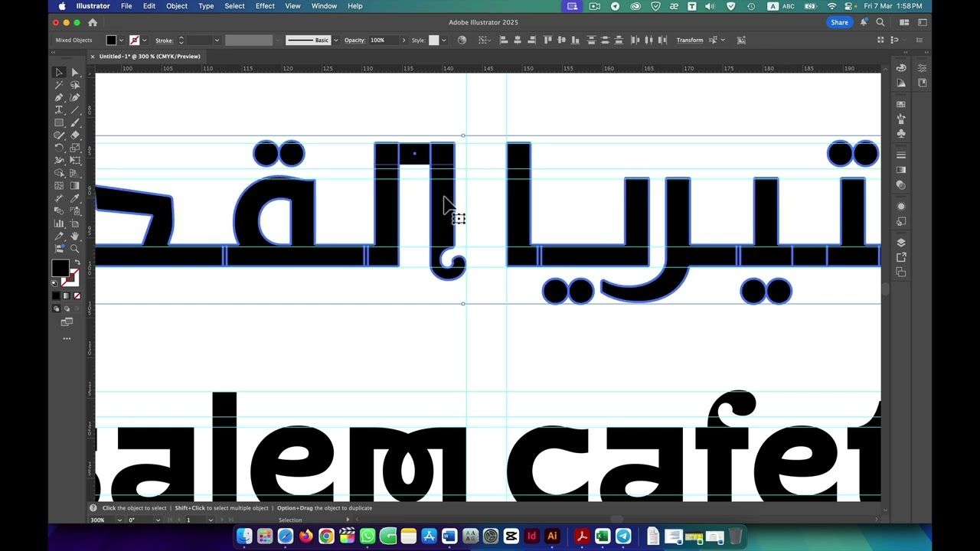
Task: Go to Illustrator Home screen icon
Action: pyautogui.click(x=93, y=23)
